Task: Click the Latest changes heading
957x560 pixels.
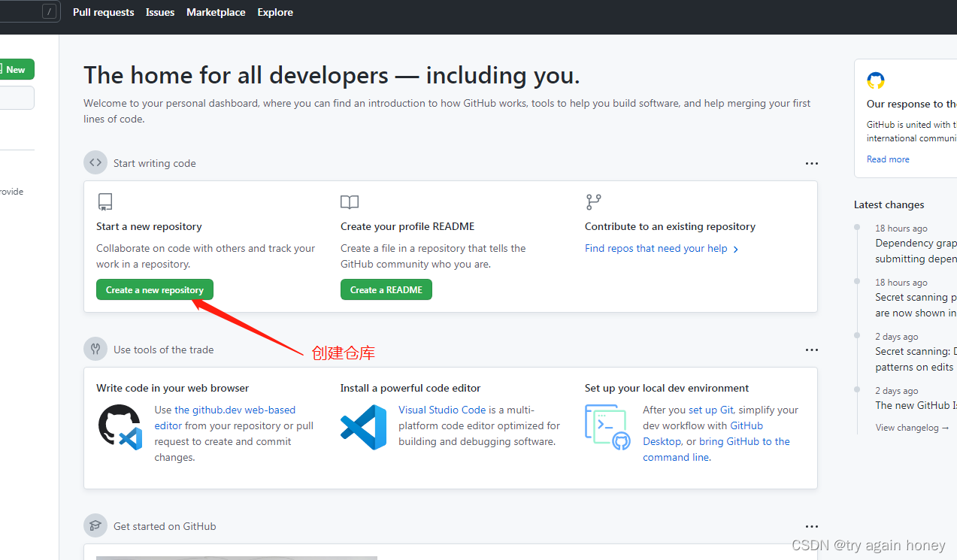Action: pyautogui.click(x=889, y=204)
